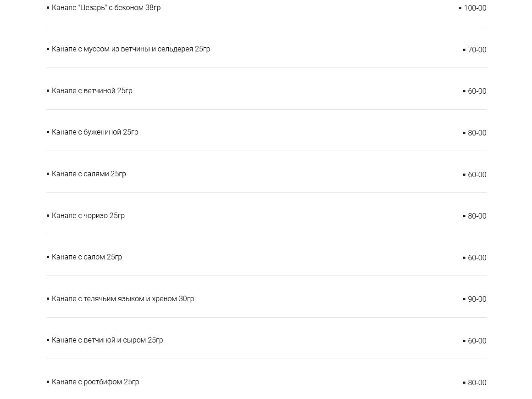The image size is (532, 399).
Task: Click the Канапе с салом 25гр item
Action: point(87,257)
